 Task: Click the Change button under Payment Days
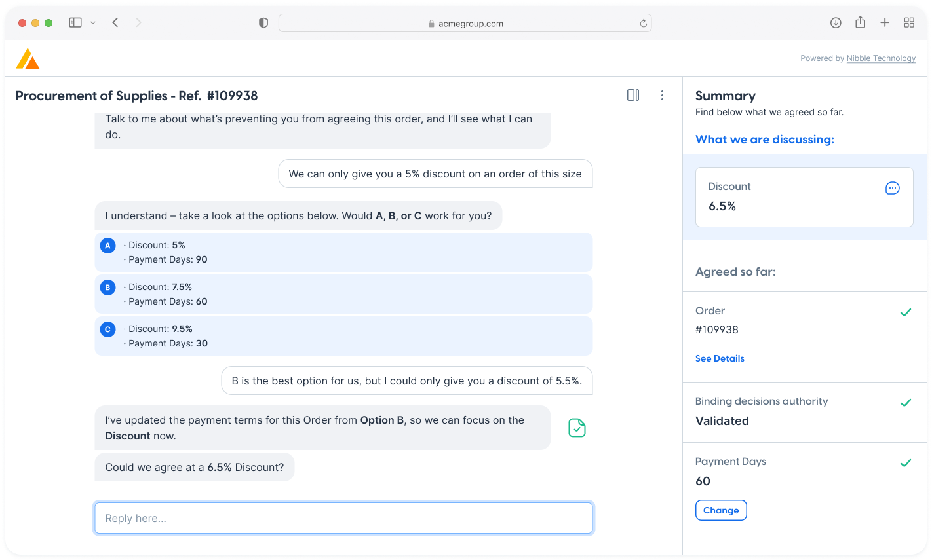(x=720, y=510)
